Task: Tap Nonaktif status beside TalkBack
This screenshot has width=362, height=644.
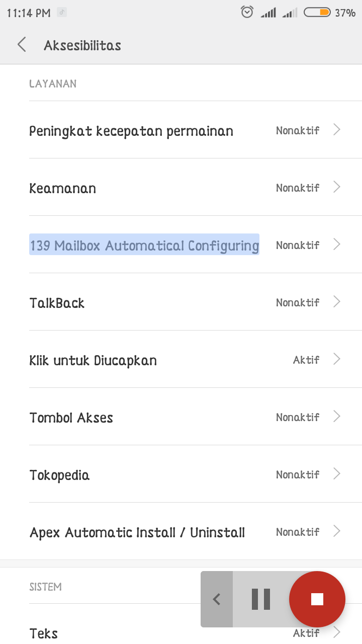Action: tap(298, 302)
